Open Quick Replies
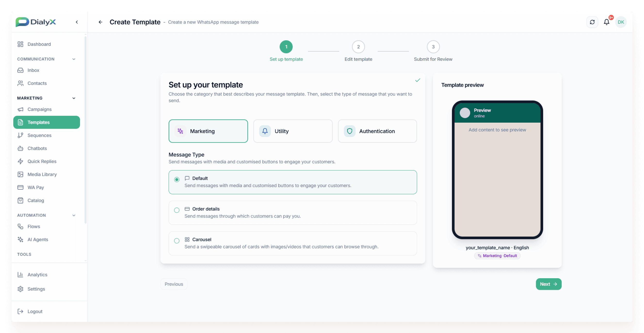Image resolution: width=644 pixels, height=333 pixels. coord(47,161)
